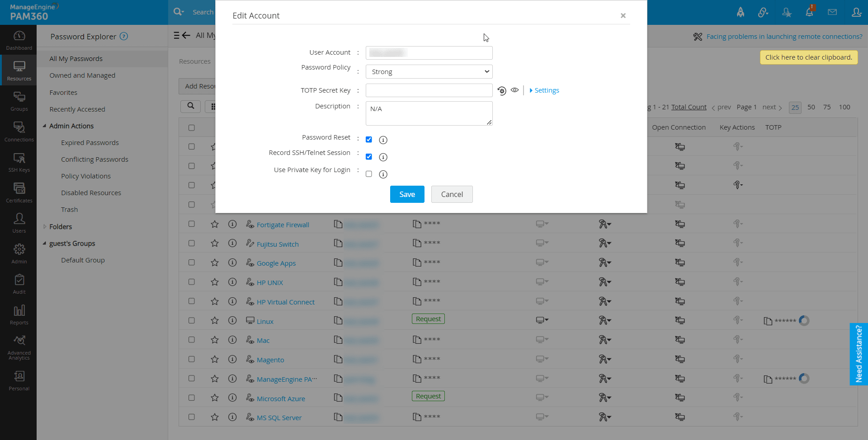Open mail envelope icon in header
Screen dimensions: 868x440
(x=832, y=12)
